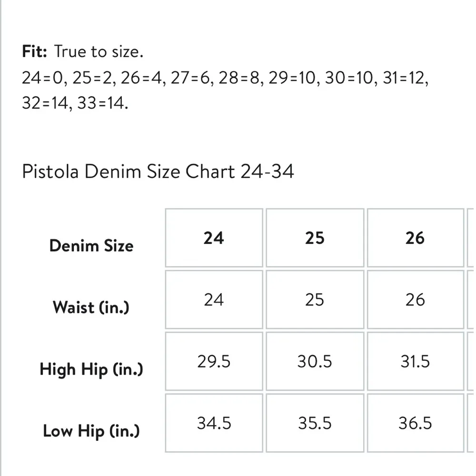Select the 30.5 High Hip cell

click(x=315, y=361)
